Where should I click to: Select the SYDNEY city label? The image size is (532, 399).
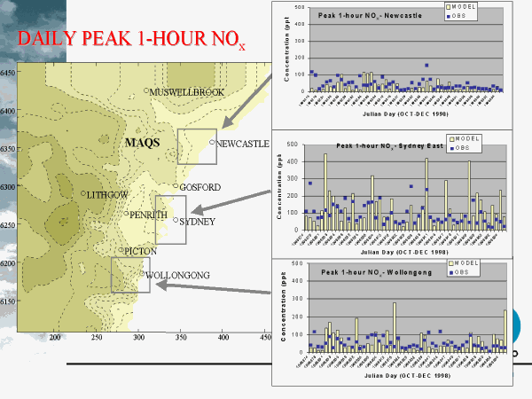[x=197, y=222]
